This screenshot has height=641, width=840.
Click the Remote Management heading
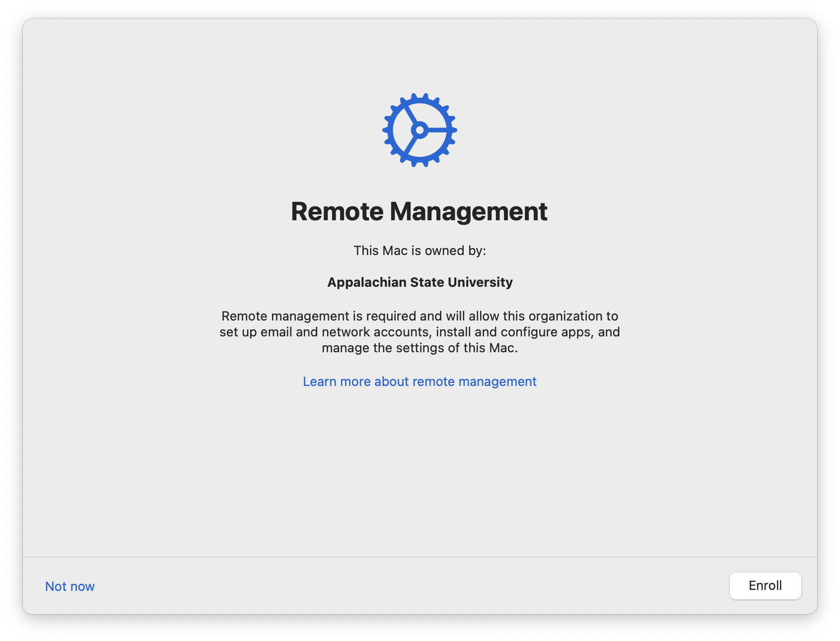[x=419, y=211]
